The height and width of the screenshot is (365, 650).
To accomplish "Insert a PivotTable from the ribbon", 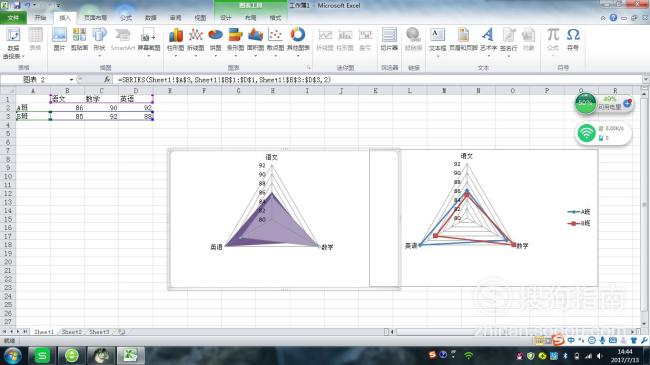I will 13,43.
